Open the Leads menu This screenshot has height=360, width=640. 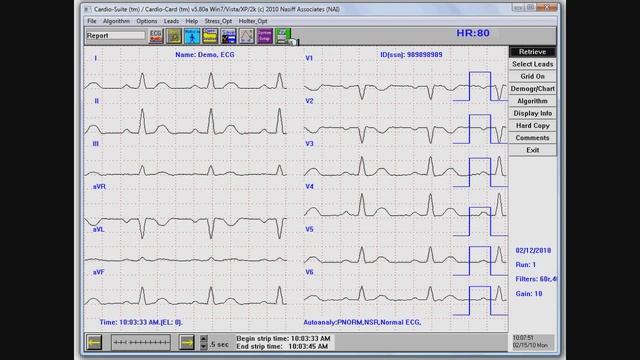click(171, 21)
